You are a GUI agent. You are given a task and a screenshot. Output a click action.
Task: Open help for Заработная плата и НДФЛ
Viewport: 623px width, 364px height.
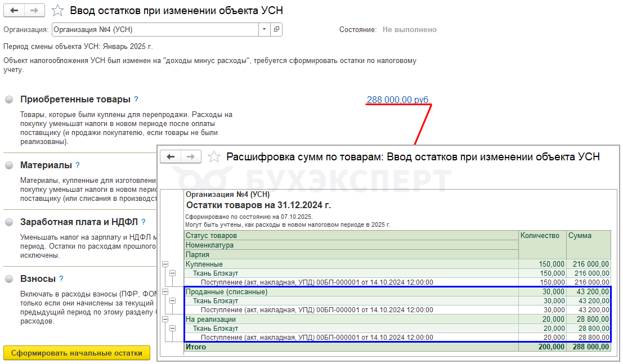pyautogui.click(x=144, y=222)
